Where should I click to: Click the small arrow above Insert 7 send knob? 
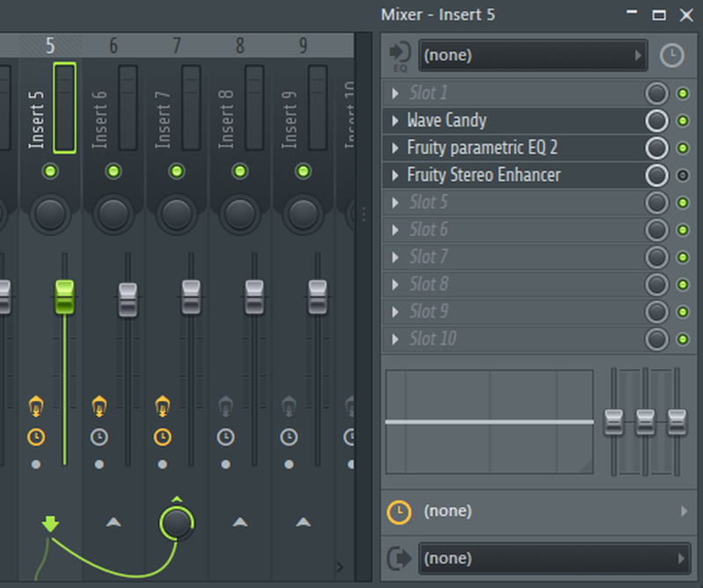177,498
